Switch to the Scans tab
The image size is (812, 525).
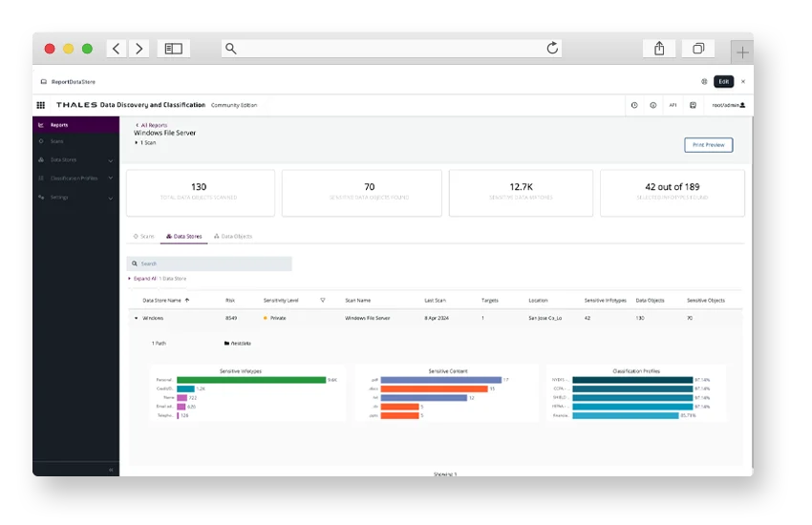pyautogui.click(x=144, y=236)
